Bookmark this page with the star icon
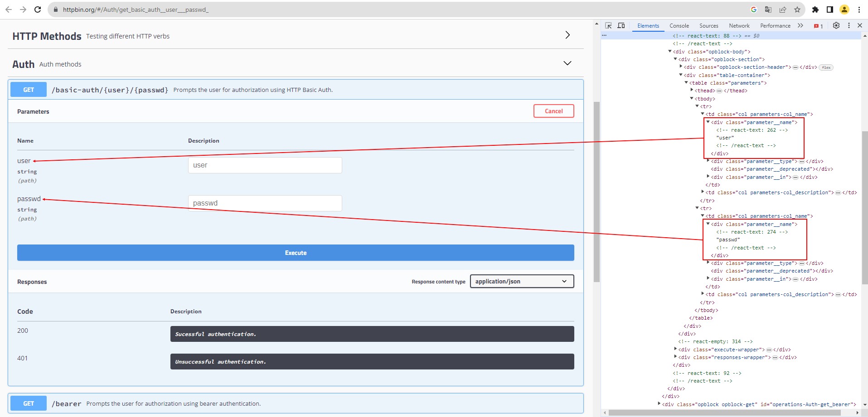The height and width of the screenshot is (417, 868). click(x=797, y=10)
